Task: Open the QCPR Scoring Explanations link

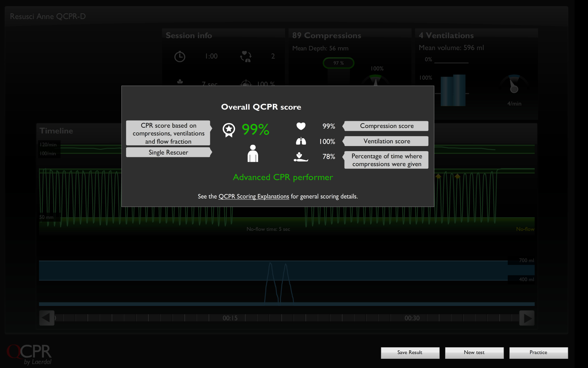Action: [x=254, y=196]
